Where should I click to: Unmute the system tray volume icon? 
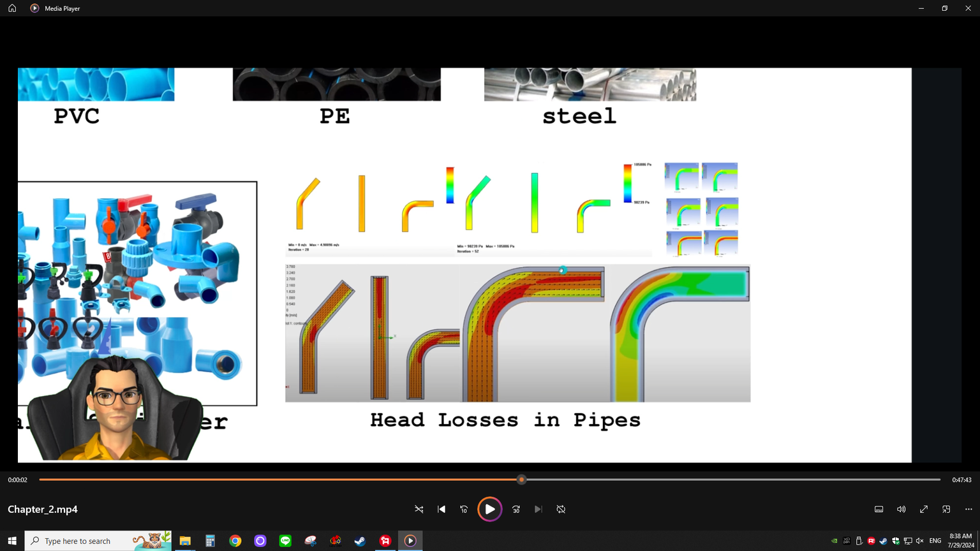point(919,541)
